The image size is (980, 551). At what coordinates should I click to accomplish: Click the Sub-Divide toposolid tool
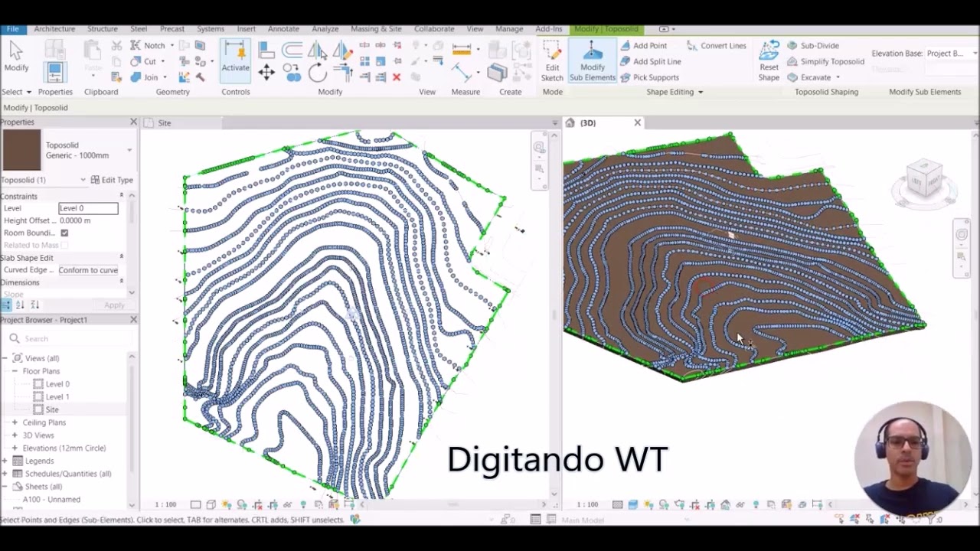coord(813,46)
